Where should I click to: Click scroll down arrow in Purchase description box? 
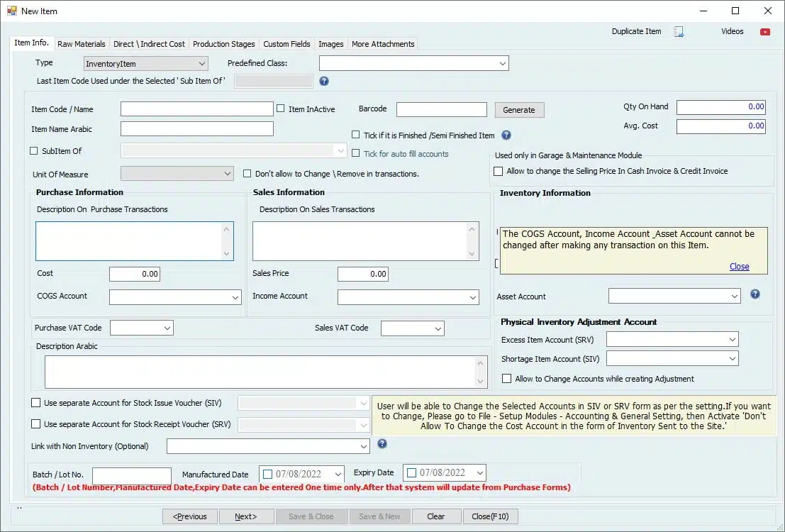pos(226,253)
